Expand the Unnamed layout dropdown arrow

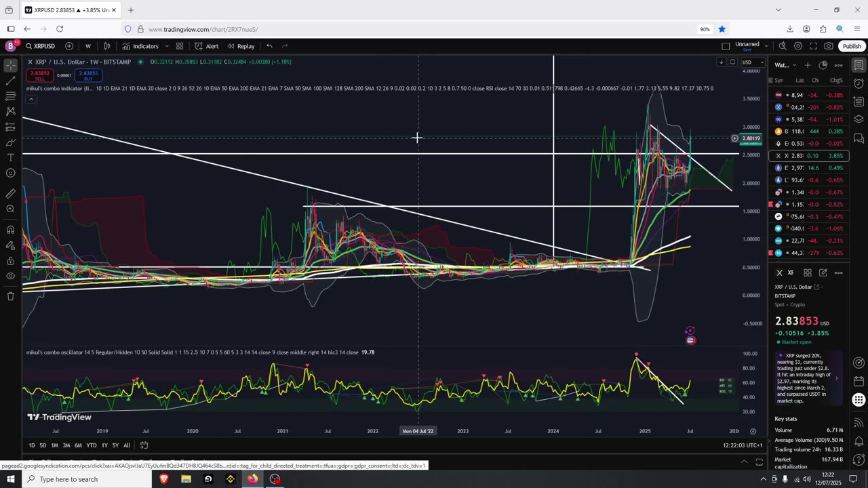(x=766, y=46)
